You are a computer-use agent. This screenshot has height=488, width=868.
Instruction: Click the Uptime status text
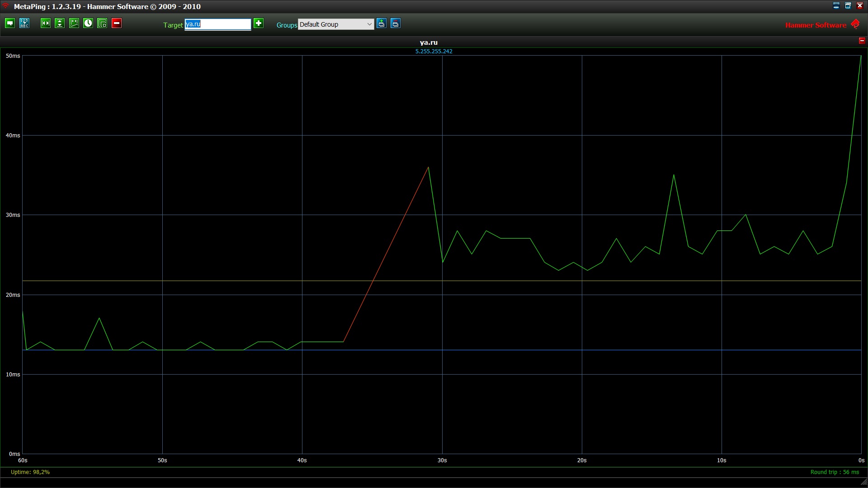tap(30, 472)
